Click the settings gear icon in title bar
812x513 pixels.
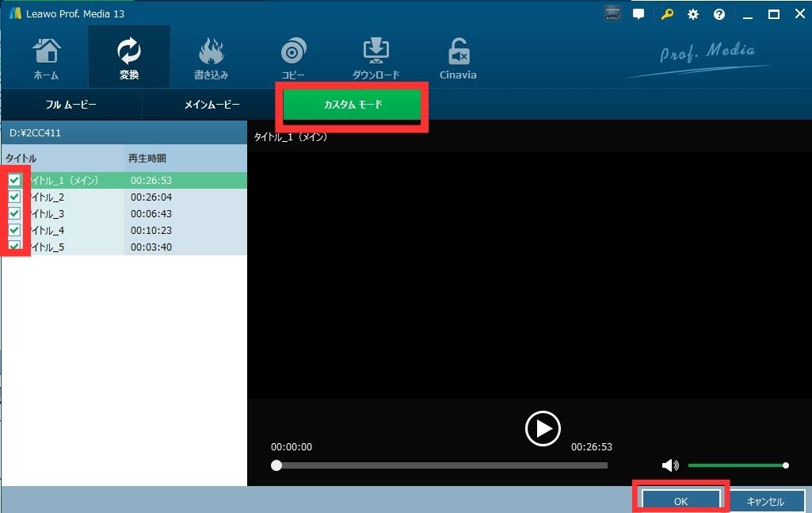(693, 14)
